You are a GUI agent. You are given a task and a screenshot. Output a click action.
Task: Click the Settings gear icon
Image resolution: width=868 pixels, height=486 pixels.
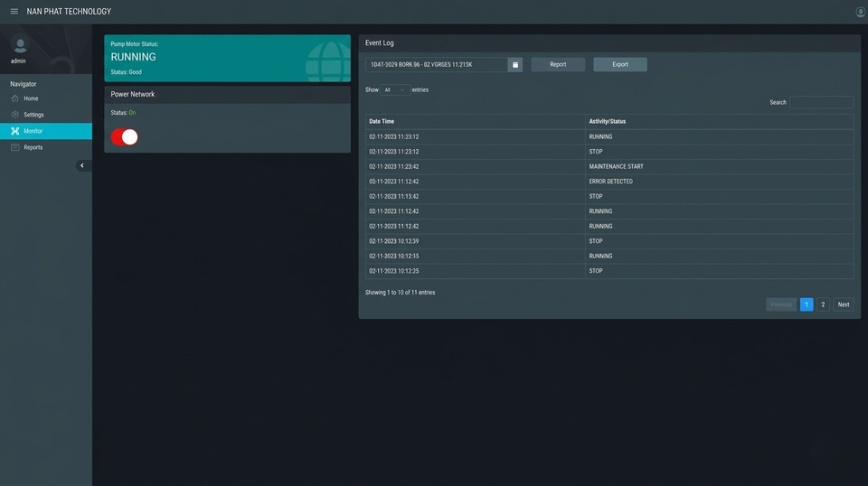(15, 115)
